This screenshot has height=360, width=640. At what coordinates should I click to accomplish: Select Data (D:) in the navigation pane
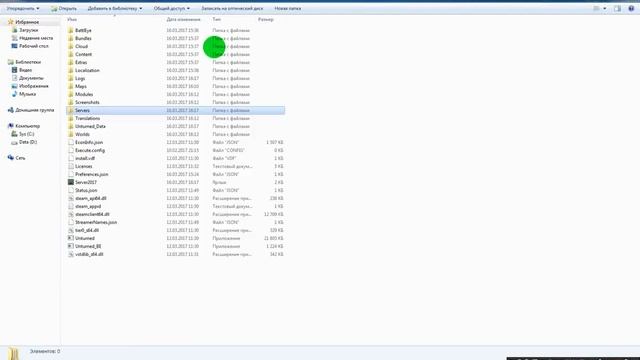(28, 142)
